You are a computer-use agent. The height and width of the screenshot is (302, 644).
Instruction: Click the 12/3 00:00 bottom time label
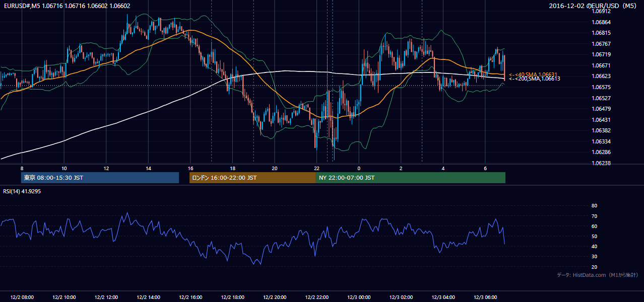[x=359, y=297]
